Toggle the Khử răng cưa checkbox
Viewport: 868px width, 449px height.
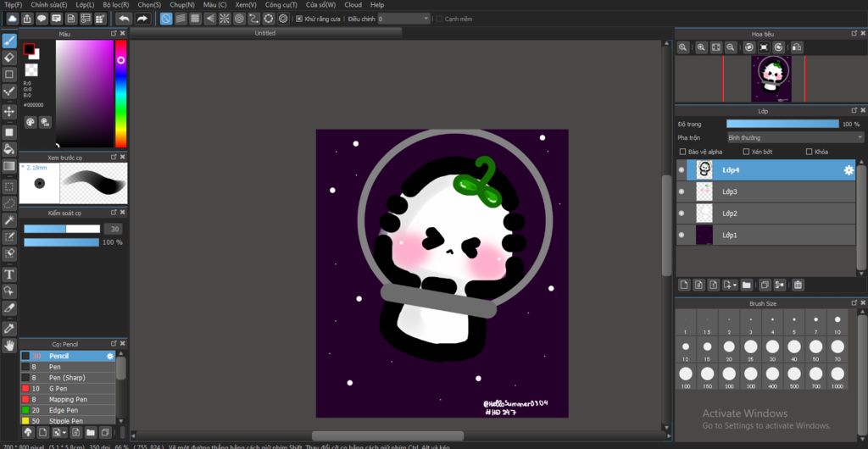(x=299, y=19)
